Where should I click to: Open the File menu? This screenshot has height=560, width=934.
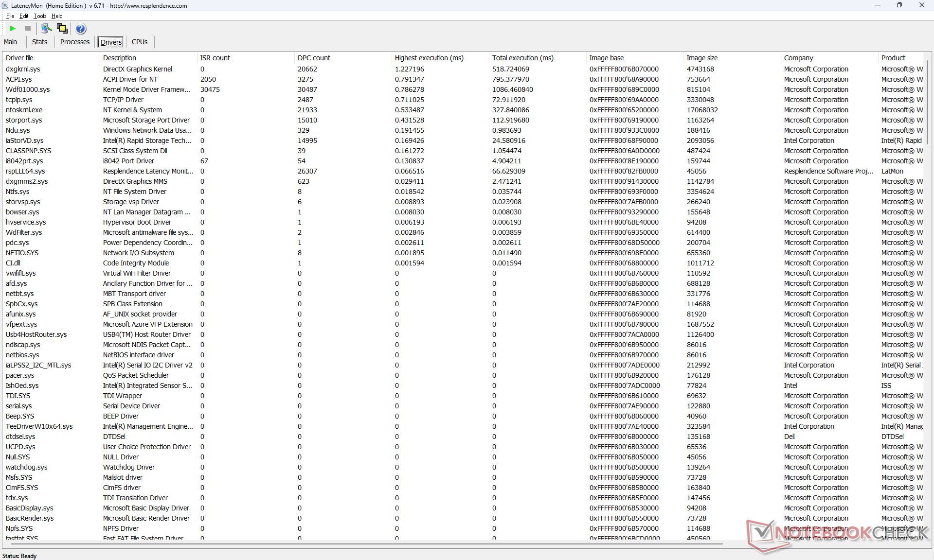pyautogui.click(x=10, y=16)
